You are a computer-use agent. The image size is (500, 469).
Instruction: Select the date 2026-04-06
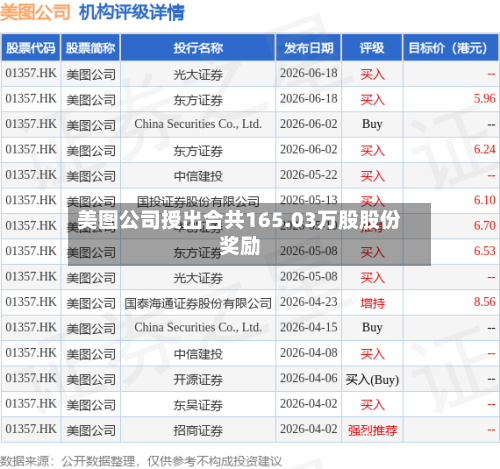click(x=309, y=378)
